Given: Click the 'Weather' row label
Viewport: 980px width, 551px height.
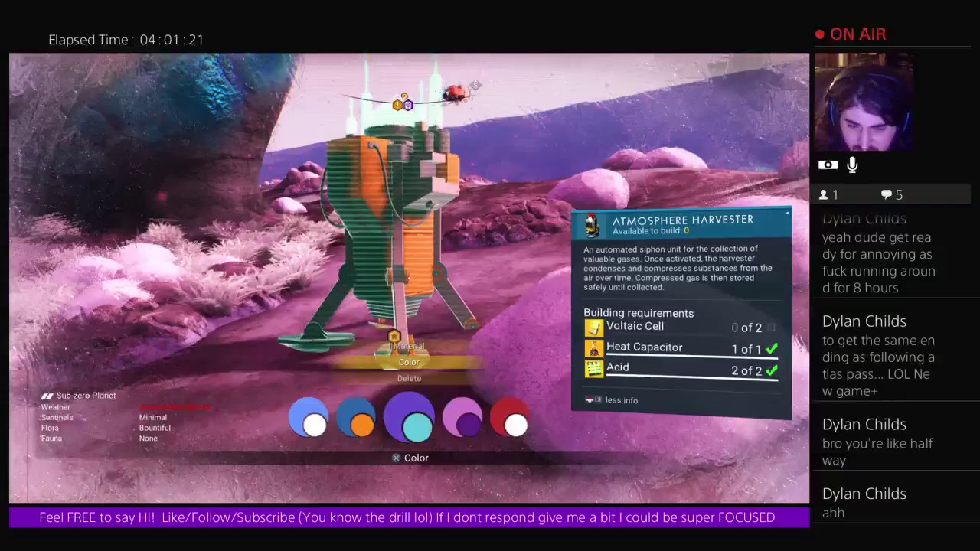Looking at the screenshot, I should pos(55,407).
